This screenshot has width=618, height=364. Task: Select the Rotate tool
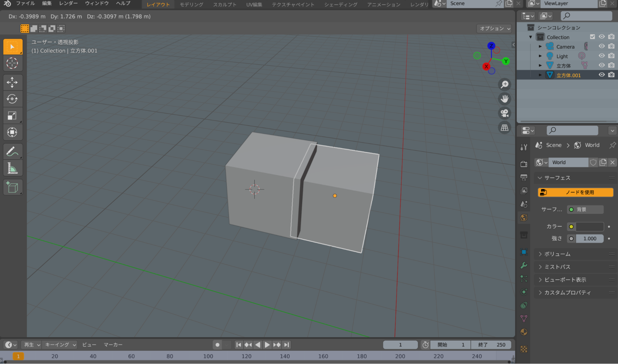[12, 99]
